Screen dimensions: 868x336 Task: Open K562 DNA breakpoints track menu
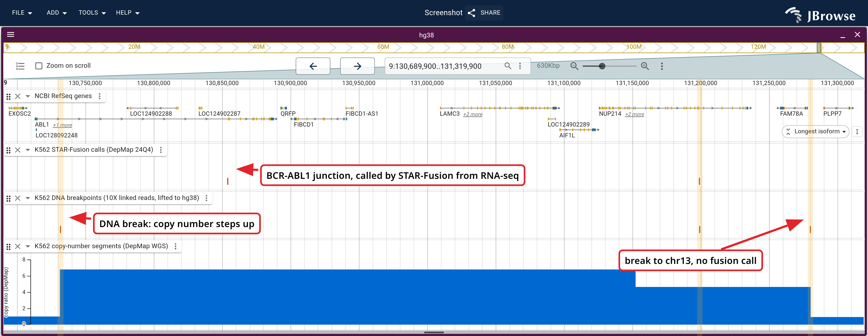[x=206, y=198]
